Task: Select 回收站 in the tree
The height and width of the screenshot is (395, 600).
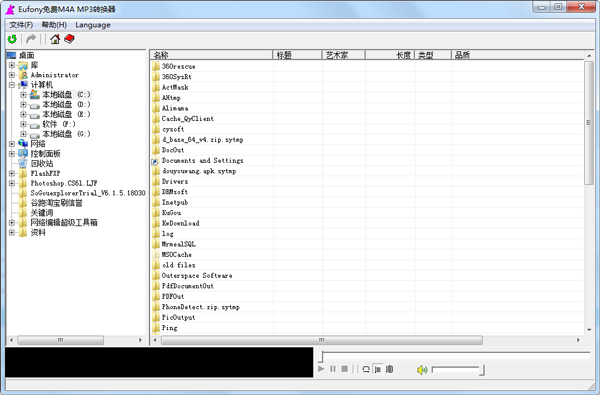Action: pyautogui.click(x=42, y=163)
